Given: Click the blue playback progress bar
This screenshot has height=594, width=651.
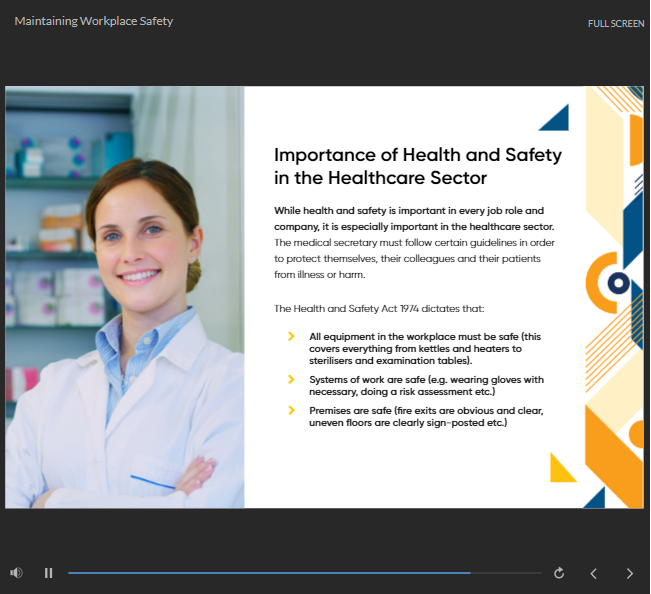Looking at the screenshot, I should pyautogui.click(x=268, y=573).
